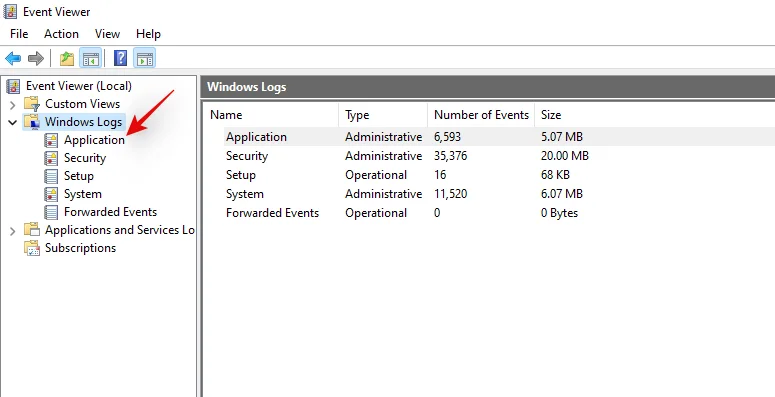
Task: Click Security's Administrative type cell
Action: [x=383, y=156]
